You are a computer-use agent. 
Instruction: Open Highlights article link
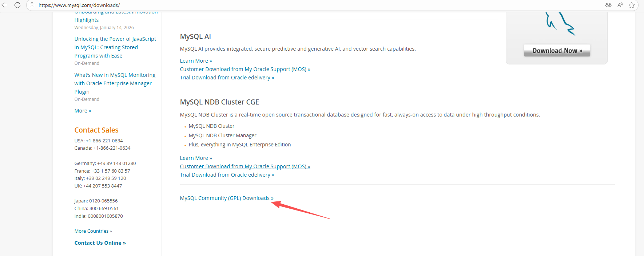click(87, 20)
